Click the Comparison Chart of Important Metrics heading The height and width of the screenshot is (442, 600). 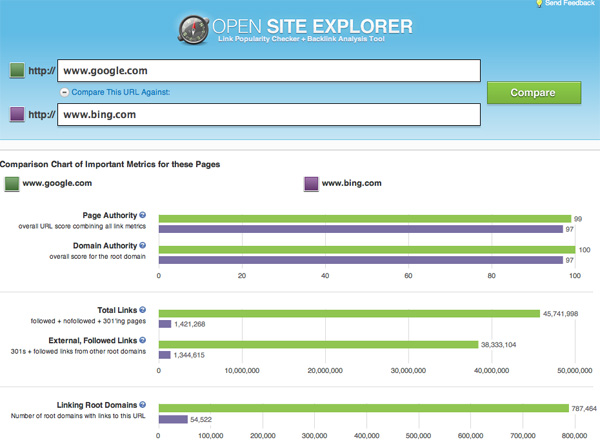pyautogui.click(x=110, y=164)
